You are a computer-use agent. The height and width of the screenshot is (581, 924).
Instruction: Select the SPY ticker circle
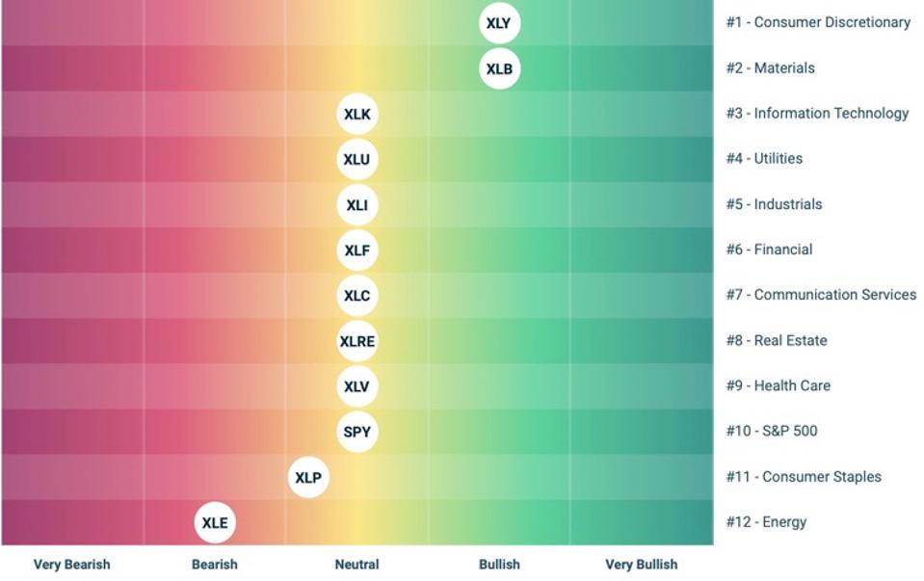pyautogui.click(x=356, y=432)
